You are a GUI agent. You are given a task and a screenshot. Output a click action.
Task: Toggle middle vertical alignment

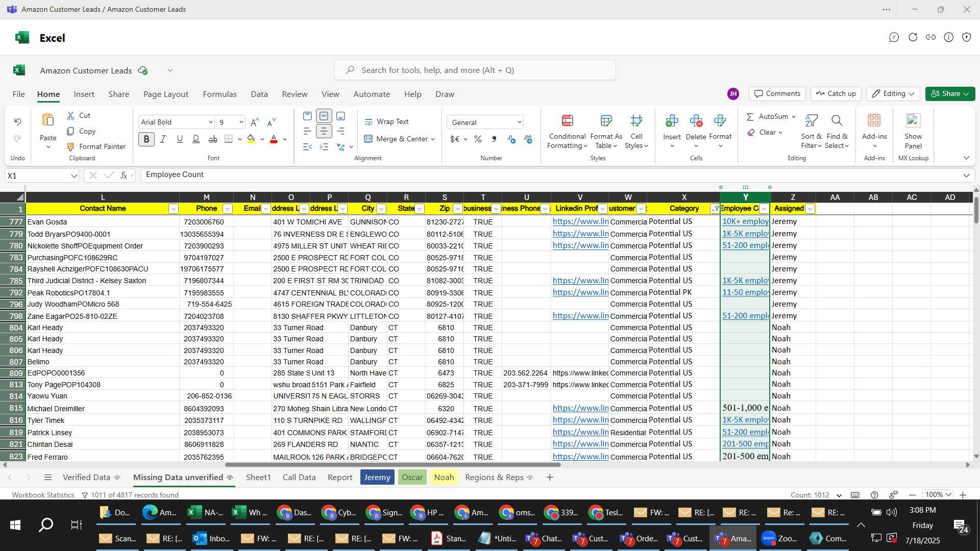(324, 116)
